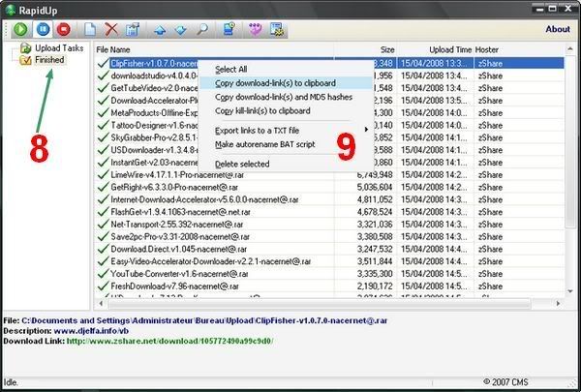Click the ClipFisher-v1.0.7.0 selected row

[x=330, y=63]
